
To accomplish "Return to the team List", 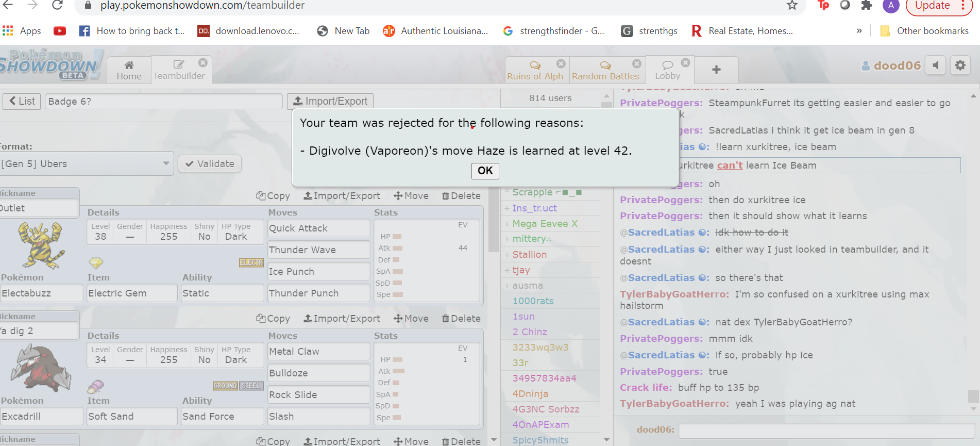I will (22, 101).
